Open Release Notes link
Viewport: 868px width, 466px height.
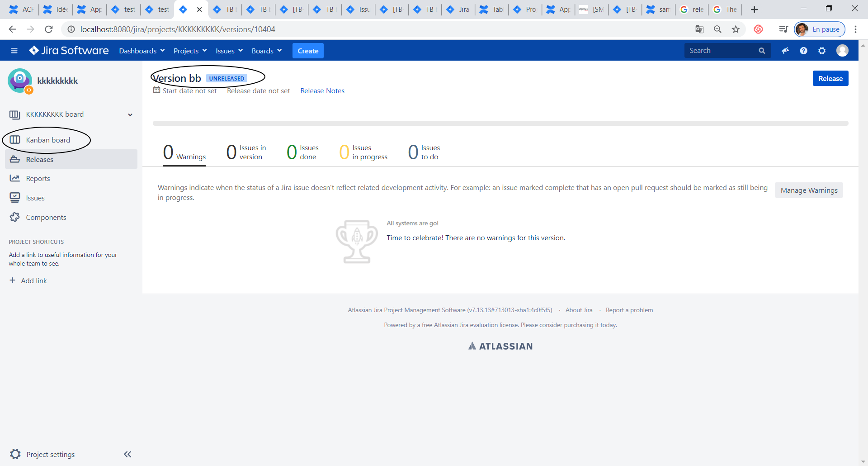click(x=322, y=91)
